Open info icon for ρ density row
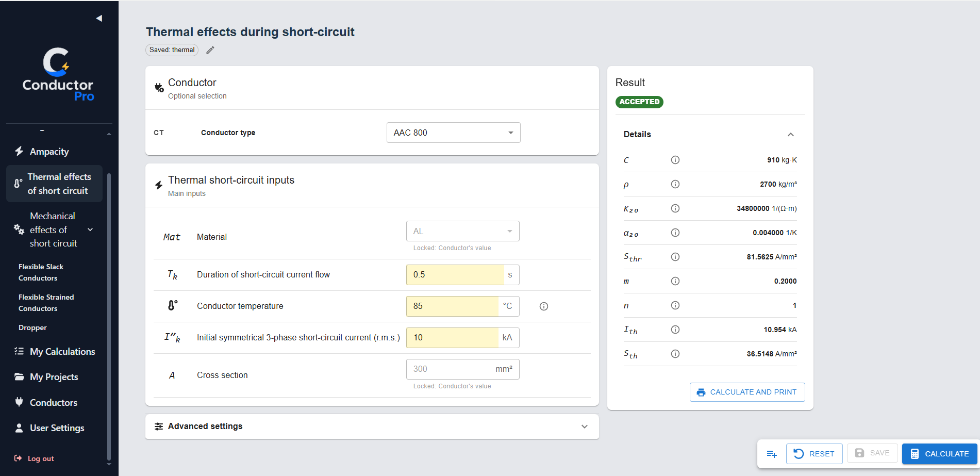The image size is (980, 476). pos(675,184)
